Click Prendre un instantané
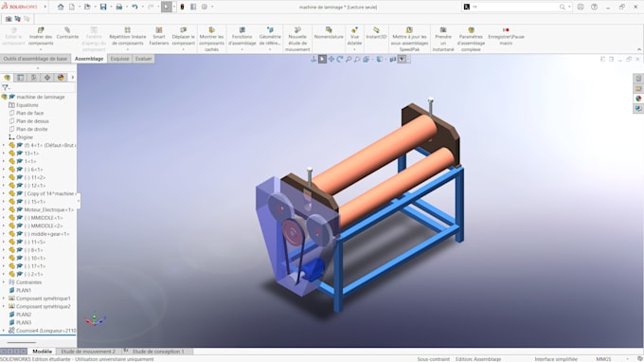The height and width of the screenshot is (362, 644). tap(443, 40)
